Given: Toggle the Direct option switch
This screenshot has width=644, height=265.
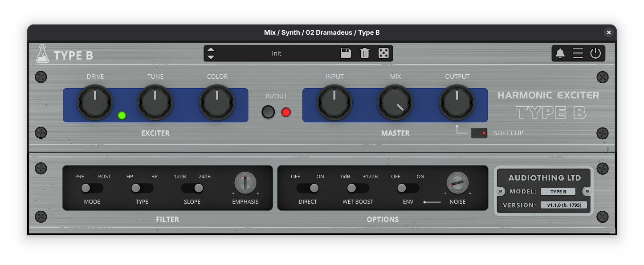Looking at the screenshot, I should pyautogui.click(x=308, y=189).
